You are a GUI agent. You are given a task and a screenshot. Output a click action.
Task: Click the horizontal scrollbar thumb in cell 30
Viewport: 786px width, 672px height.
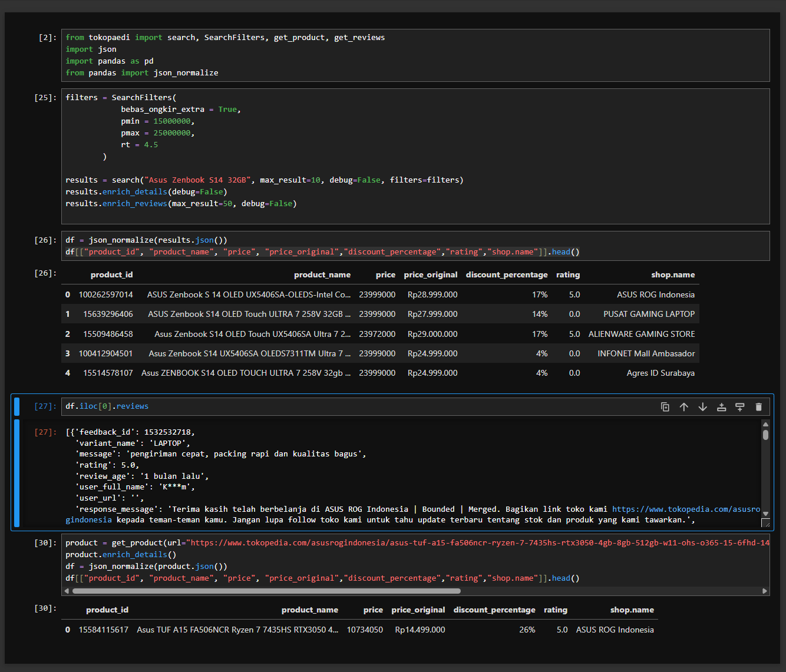point(266,591)
